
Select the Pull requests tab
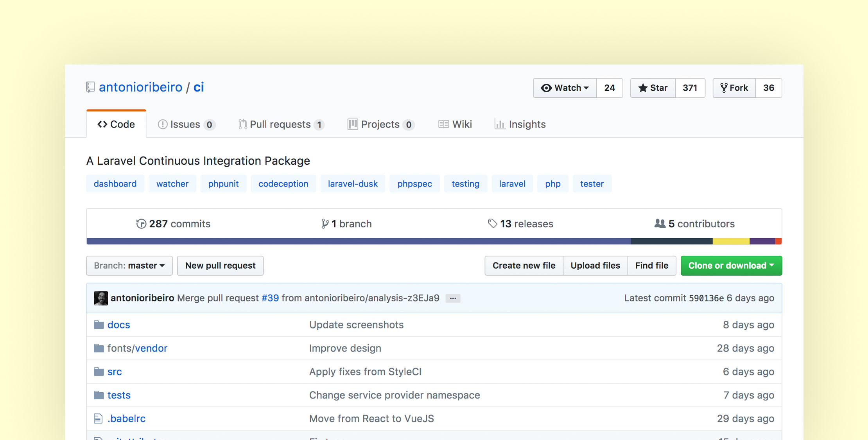pos(281,124)
